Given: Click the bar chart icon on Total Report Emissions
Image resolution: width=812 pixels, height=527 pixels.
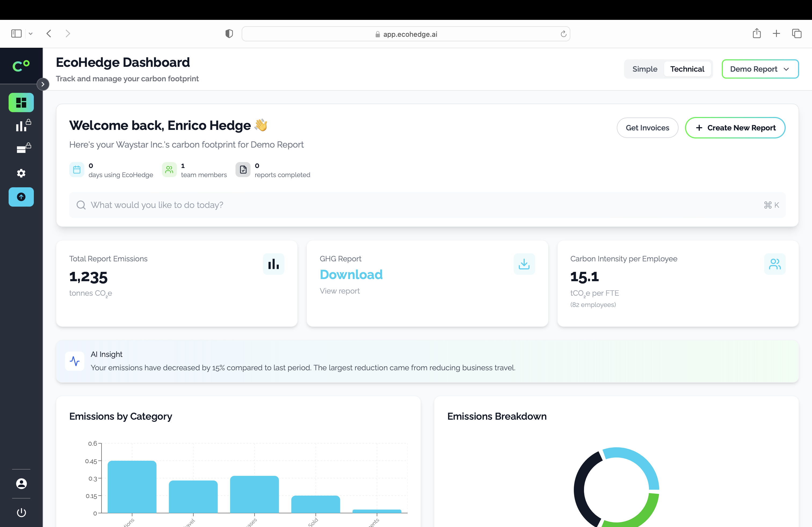Looking at the screenshot, I should 273,263.
